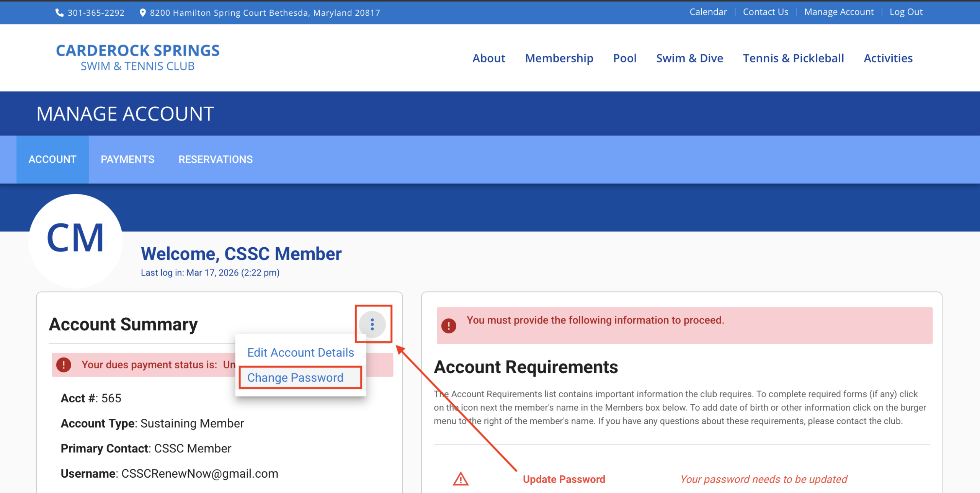This screenshot has height=493, width=980.
Task: Click the 'Welcome, CSSC Member' heading
Action: [241, 254]
